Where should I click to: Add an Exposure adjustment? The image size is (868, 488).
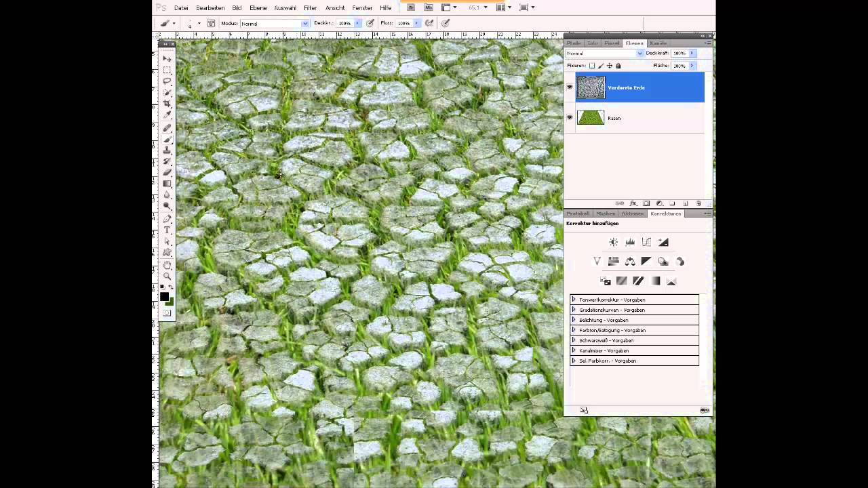663,242
